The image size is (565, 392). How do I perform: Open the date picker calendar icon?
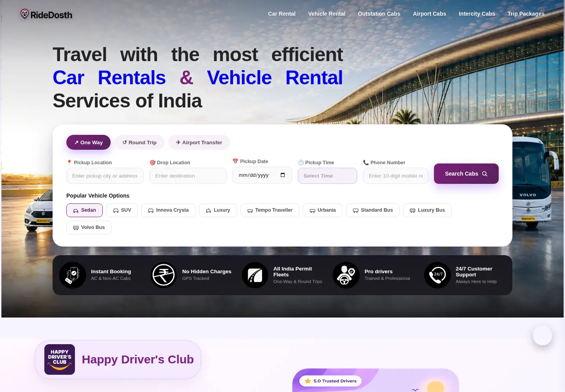(282, 175)
